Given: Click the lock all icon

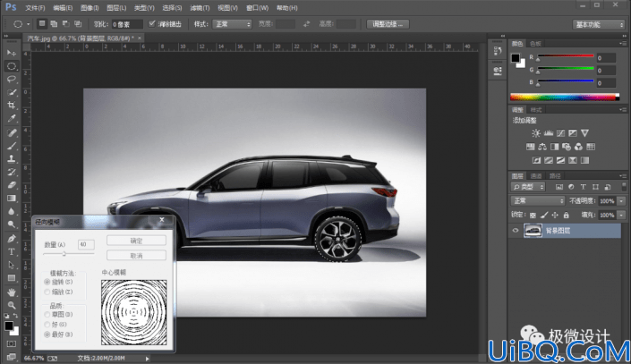Looking at the screenshot, I should click(x=567, y=216).
